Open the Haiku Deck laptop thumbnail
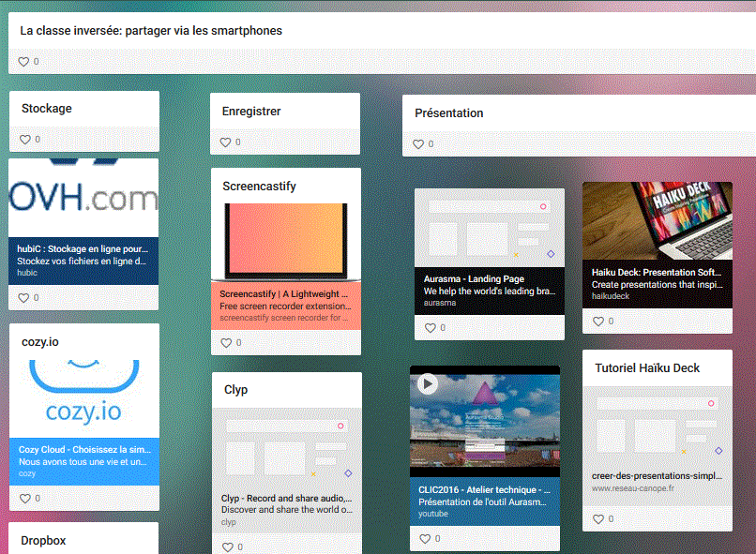The height and width of the screenshot is (554, 756). (657, 220)
